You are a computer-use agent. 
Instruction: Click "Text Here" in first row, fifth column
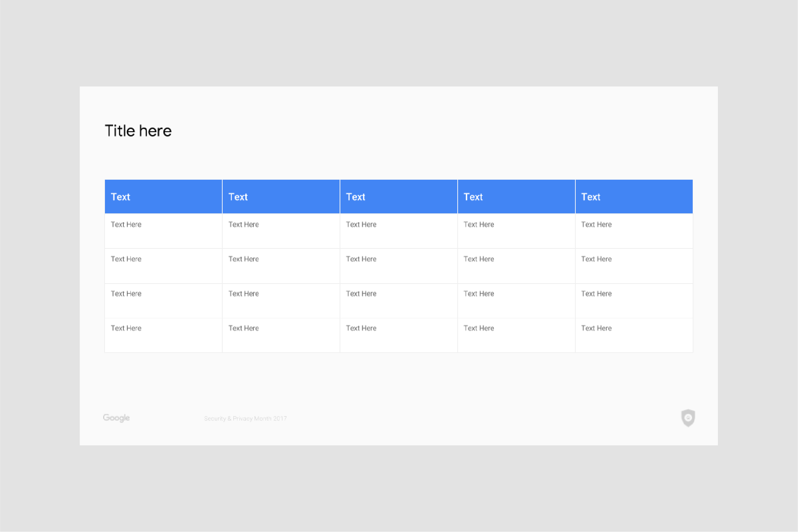[x=597, y=224]
